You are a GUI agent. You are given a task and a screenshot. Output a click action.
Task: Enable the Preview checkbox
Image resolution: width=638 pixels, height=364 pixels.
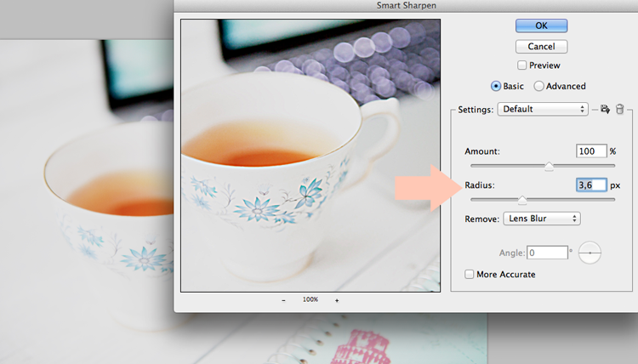(521, 65)
